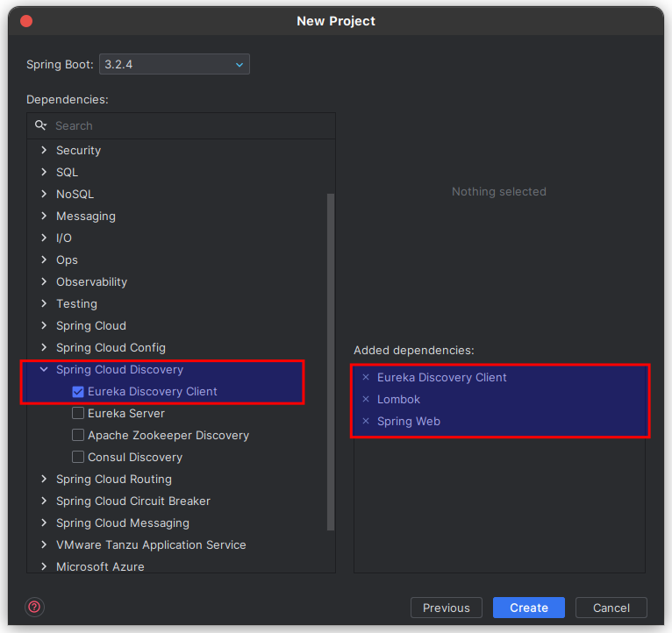Open the Spring Boot version dropdown
672x633 pixels.
(175, 64)
